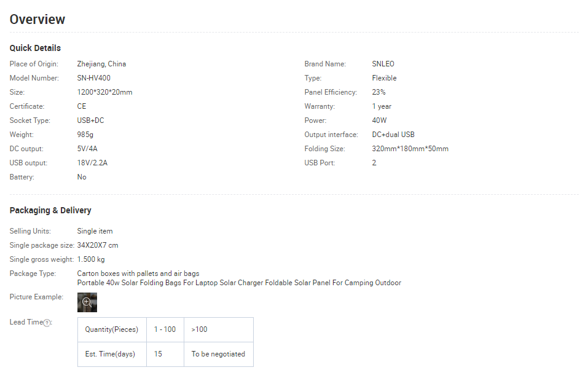Select the Quick Details section heading
Screen dimensions: 588x378
point(35,48)
